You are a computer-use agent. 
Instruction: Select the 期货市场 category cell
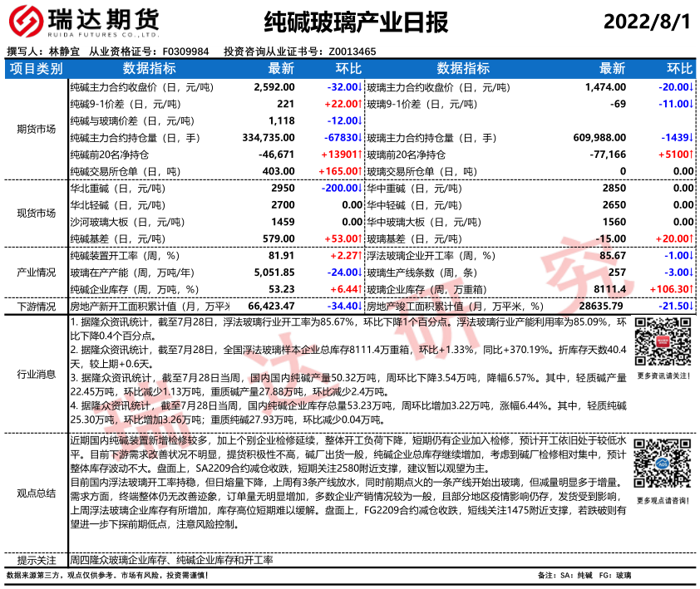35,128
